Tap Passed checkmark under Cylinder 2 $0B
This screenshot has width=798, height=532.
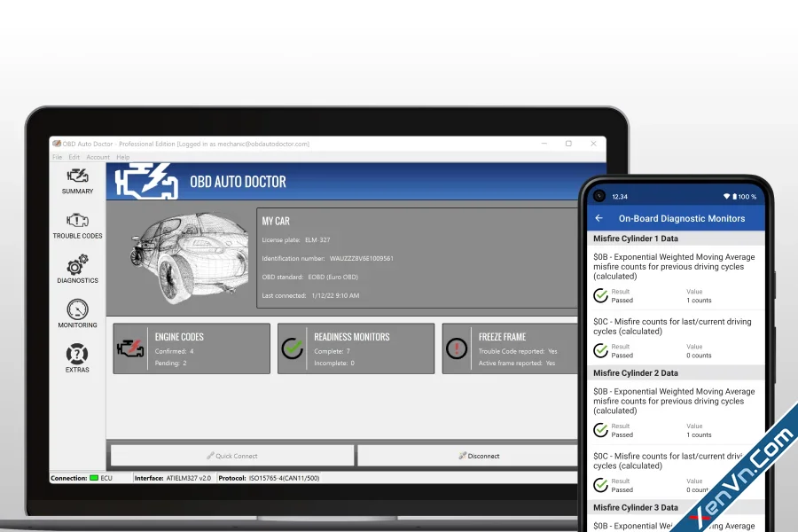coord(600,430)
